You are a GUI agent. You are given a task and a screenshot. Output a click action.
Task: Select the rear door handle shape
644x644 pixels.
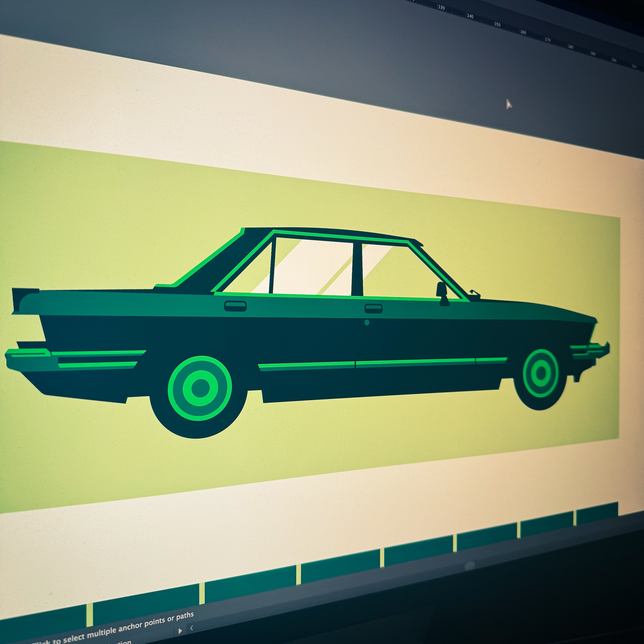tap(235, 306)
